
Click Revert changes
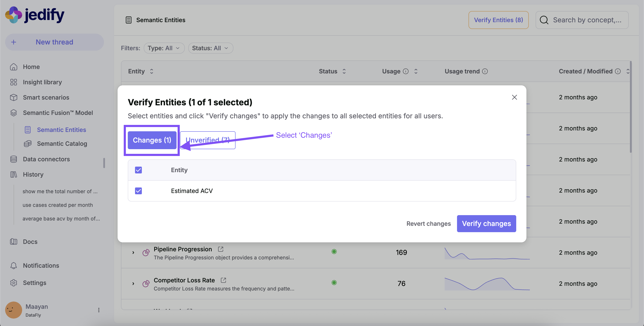pos(428,224)
